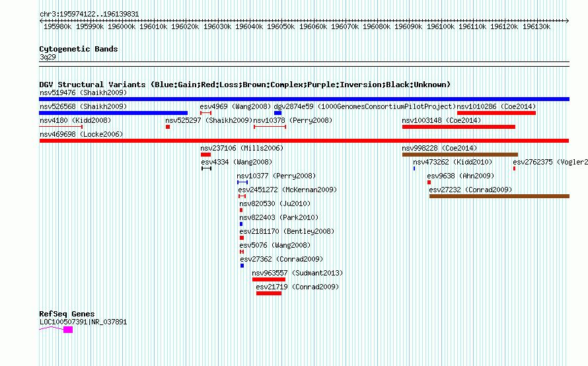Click the red esv9638 loss block
This screenshot has height=366, width=588.
coord(429,182)
